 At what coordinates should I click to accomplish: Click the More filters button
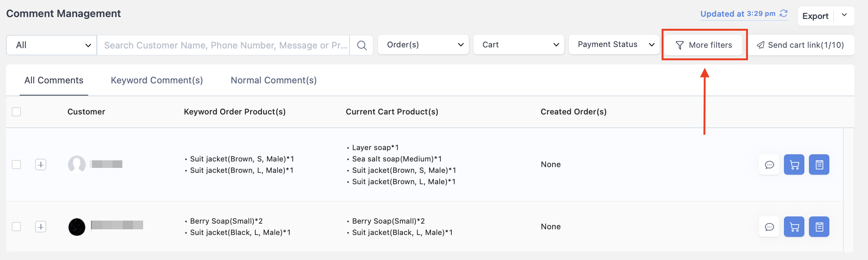coord(704,45)
